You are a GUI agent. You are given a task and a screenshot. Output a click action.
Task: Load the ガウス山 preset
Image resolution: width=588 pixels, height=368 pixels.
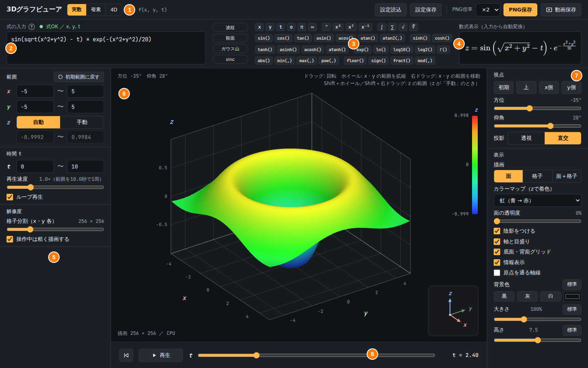[x=230, y=49]
